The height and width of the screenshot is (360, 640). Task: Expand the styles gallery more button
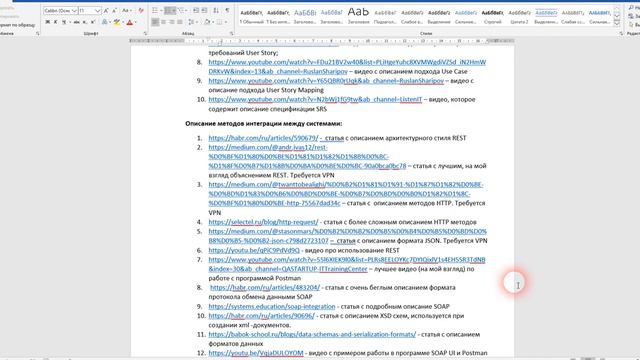click(x=617, y=24)
